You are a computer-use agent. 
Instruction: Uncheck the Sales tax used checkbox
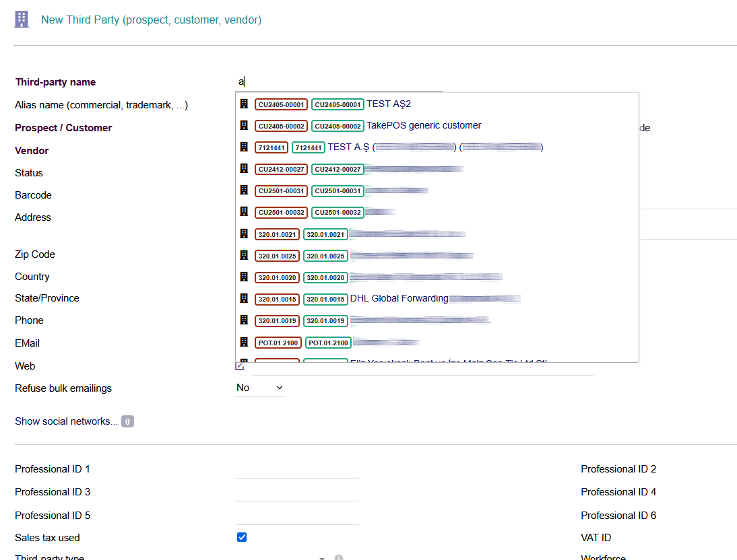242,537
